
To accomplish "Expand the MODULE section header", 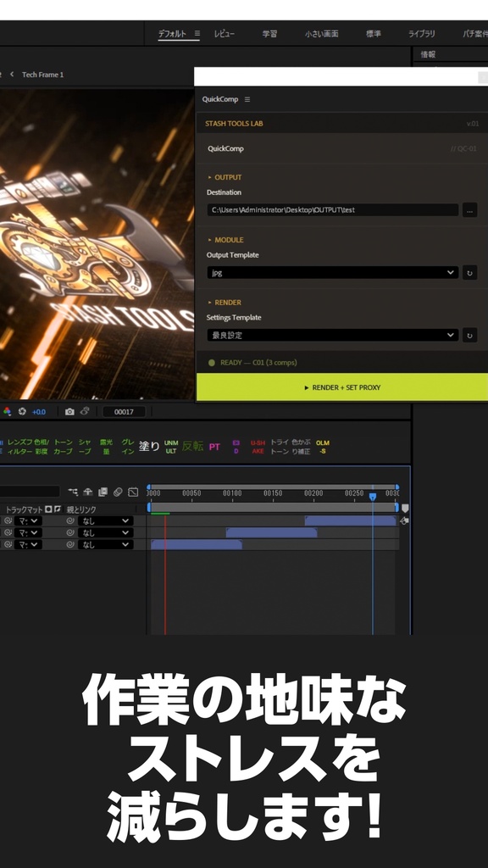I will pos(225,240).
